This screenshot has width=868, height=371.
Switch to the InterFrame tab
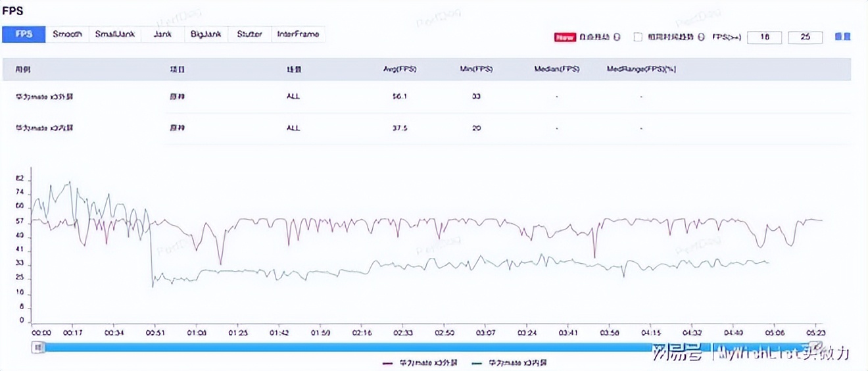298,34
